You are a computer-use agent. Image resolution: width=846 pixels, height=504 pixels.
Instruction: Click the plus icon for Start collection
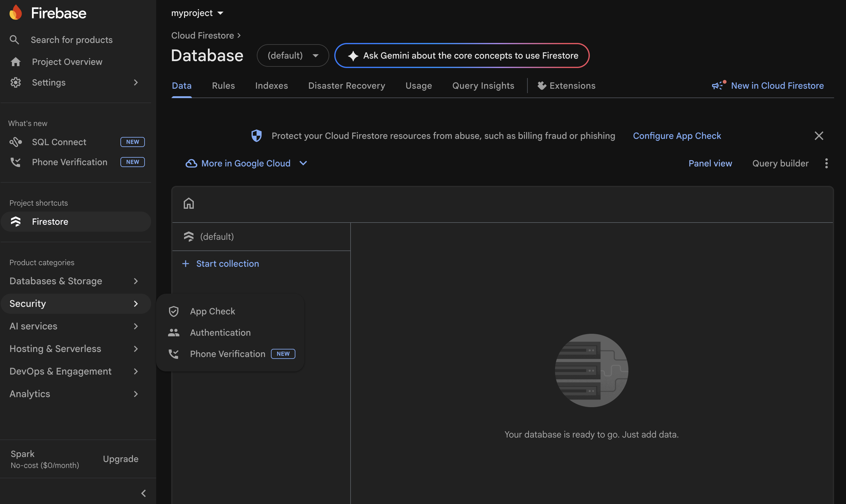pyautogui.click(x=186, y=264)
